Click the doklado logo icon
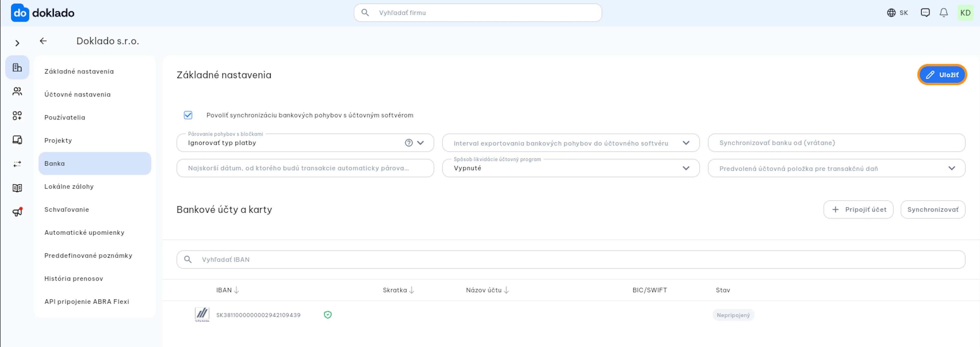The height and width of the screenshot is (347, 980). [x=20, y=13]
